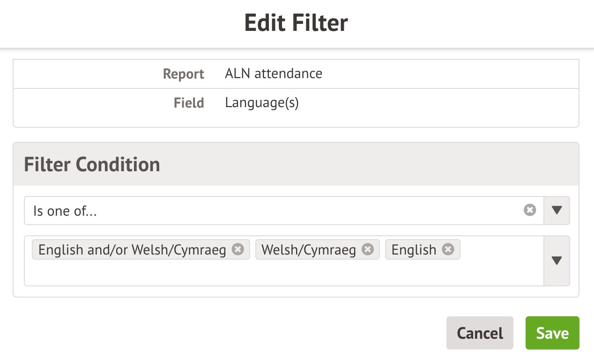Screen dimensions: 594x364
Task: Remove the "English and/or Welsh/Cymraeg" tag
Action: click(x=238, y=250)
